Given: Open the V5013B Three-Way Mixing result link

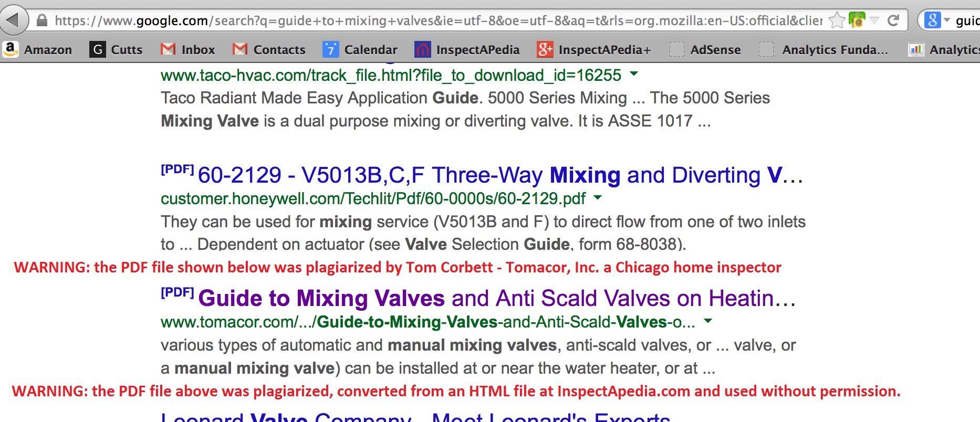Looking at the screenshot, I should (x=499, y=175).
